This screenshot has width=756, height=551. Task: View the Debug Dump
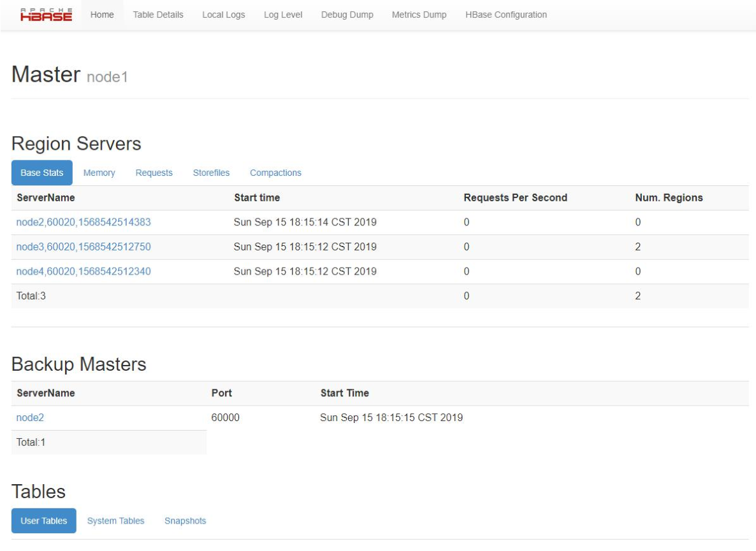click(x=347, y=14)
